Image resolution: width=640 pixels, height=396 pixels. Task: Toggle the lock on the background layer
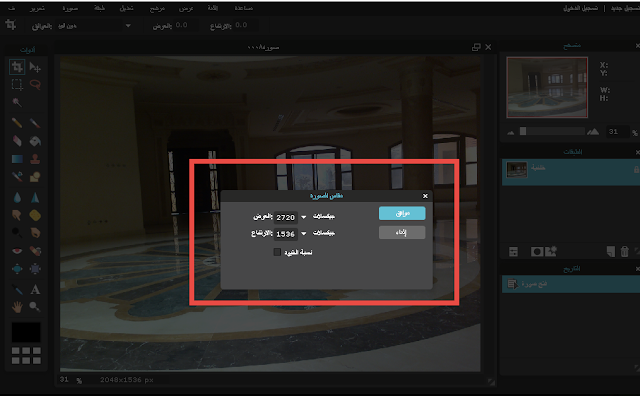tap(636, 169)
